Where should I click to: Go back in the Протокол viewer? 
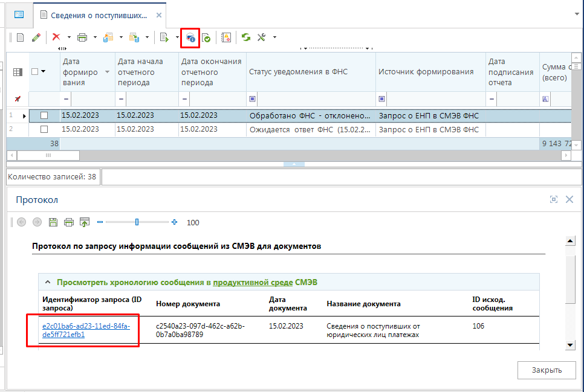point(22,222)
